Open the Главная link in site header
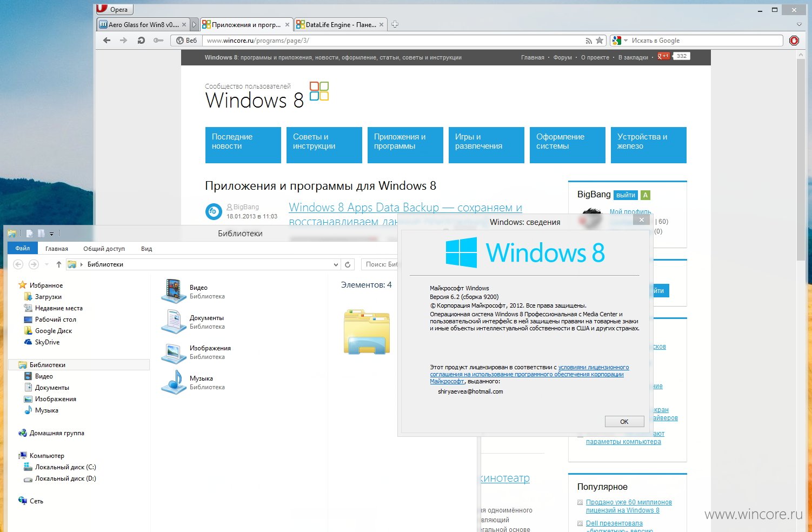Image resolution: width=812 pixels, height=532 pixels. pos(533,57)
